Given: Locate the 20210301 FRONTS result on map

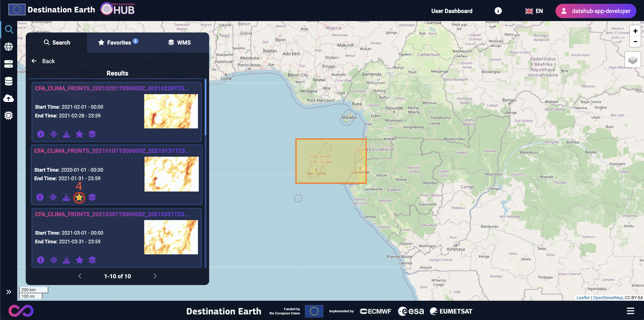Looking at the screenshot, I should click(x=54, y=260).
